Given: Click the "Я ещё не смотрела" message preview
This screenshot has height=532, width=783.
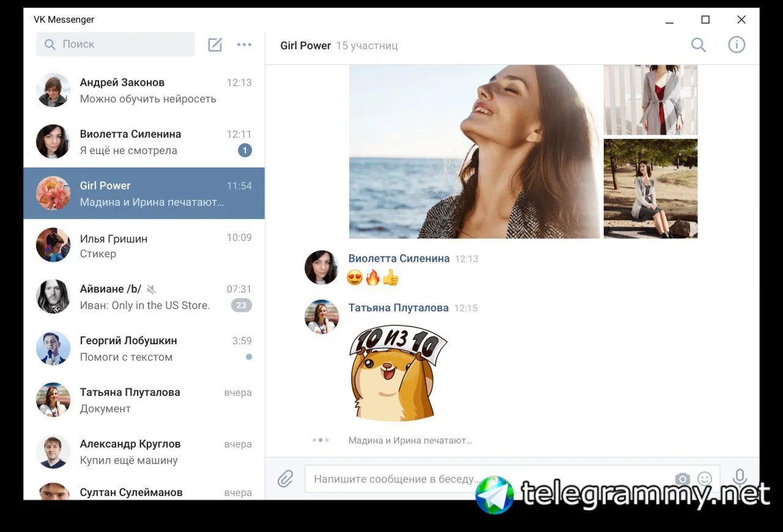Looking at the screenshot, I should click(x=128, y=150).
